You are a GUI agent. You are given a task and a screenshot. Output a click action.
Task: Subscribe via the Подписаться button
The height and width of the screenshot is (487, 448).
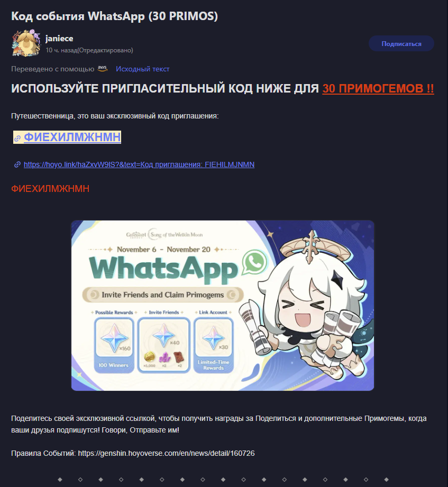(x=401, y=44)
